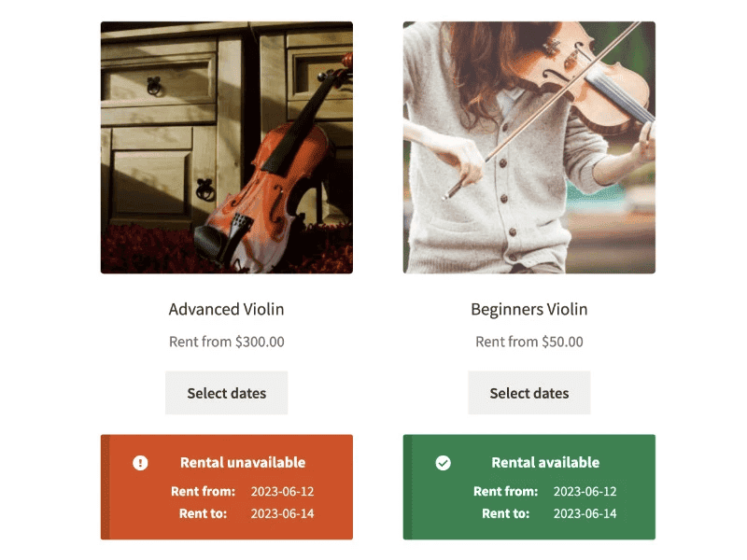The width and height of the screenshot is (747, 560).
Task: Click the checkmark icon in the available notice
Action: [x=443, y=463]
